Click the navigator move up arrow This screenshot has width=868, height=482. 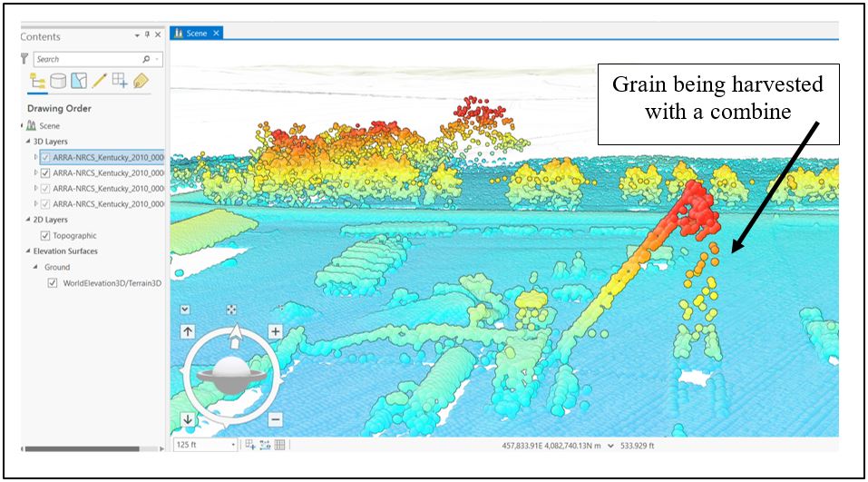[x=188, y=332]
